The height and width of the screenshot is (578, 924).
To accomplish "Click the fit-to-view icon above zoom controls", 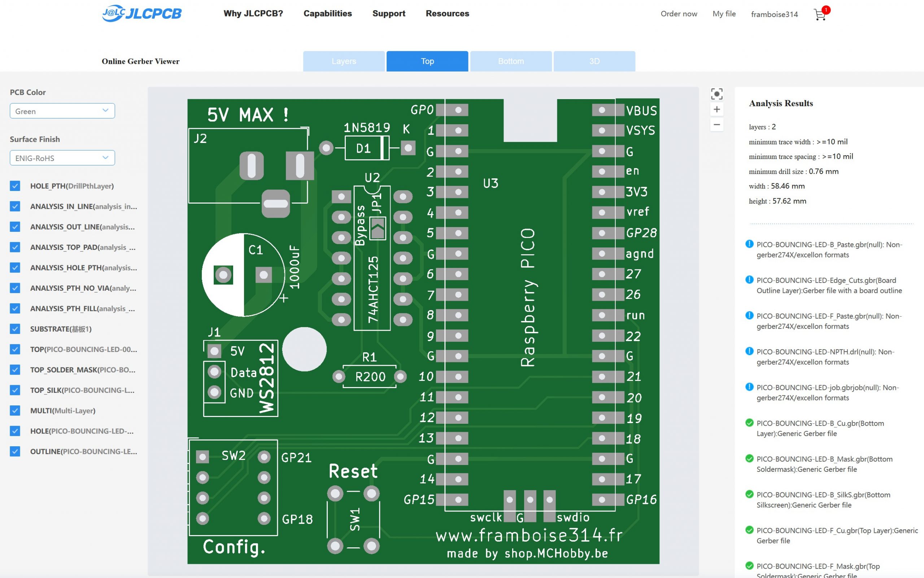I will pos(716,94).
